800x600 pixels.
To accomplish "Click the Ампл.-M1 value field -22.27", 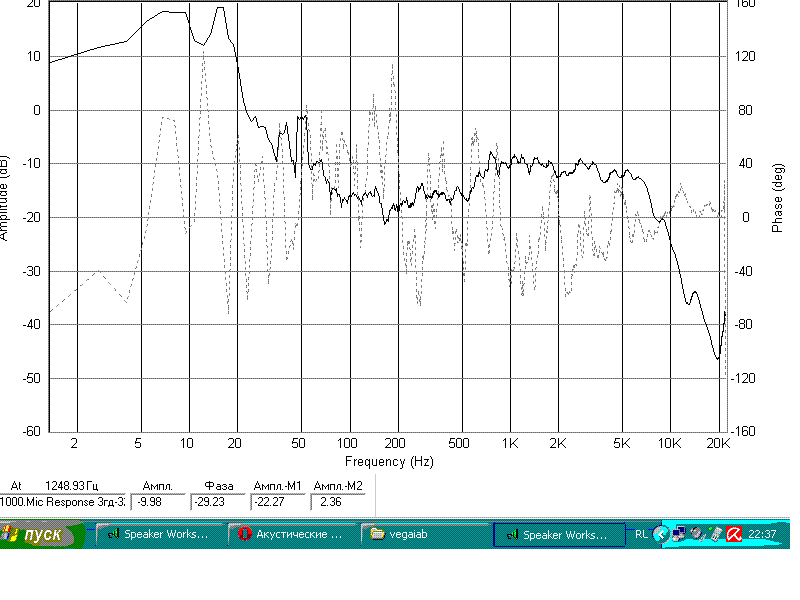I will (x=278, y=502).
